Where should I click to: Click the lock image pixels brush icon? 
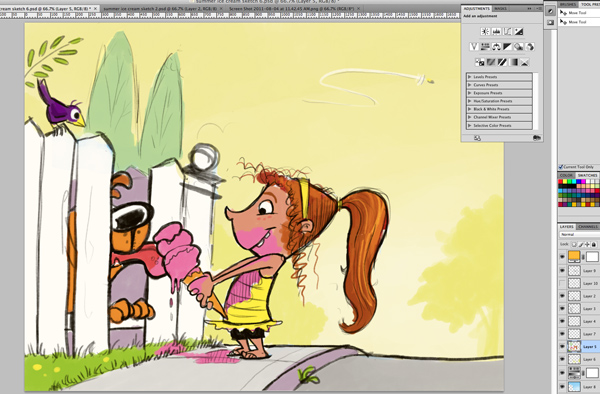click(581, 244)
